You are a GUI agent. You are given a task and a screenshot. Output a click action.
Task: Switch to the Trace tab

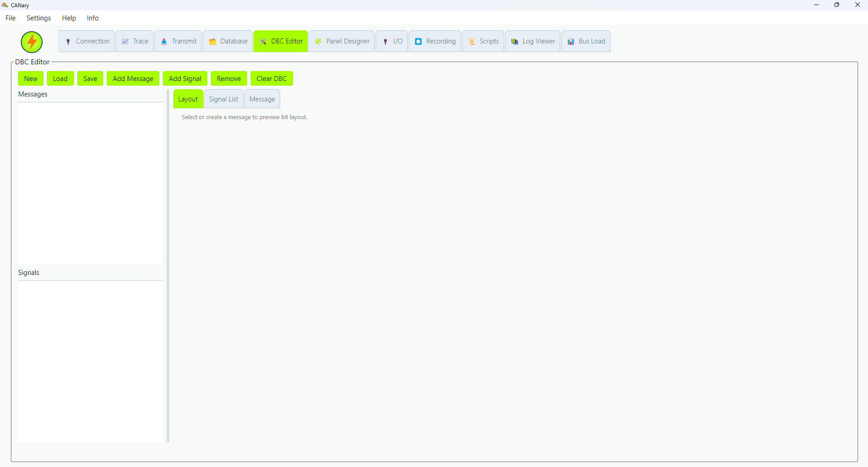(x=134, y=41)
